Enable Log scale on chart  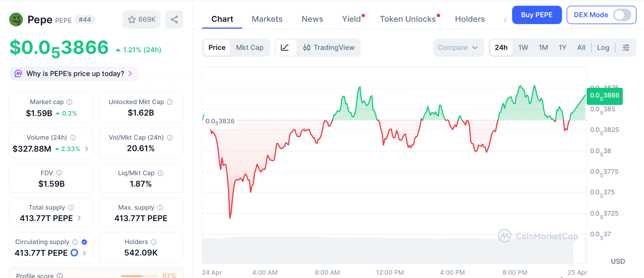pyautogui.click(x=603, y=47)
